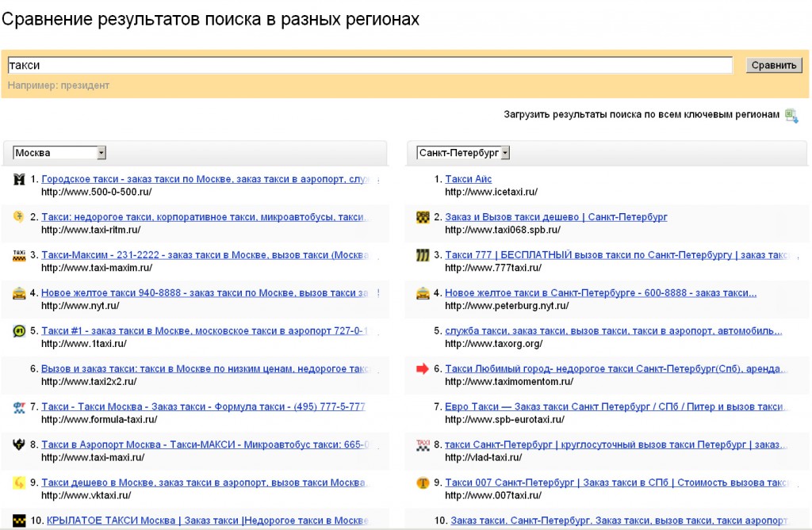812x530 pixels.
Task: Open 'Евро Такси' result link
Action: pos(616,406)
